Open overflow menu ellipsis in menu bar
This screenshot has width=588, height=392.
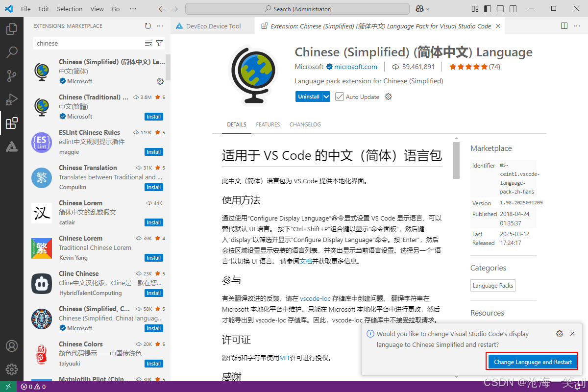click(133, 9)
